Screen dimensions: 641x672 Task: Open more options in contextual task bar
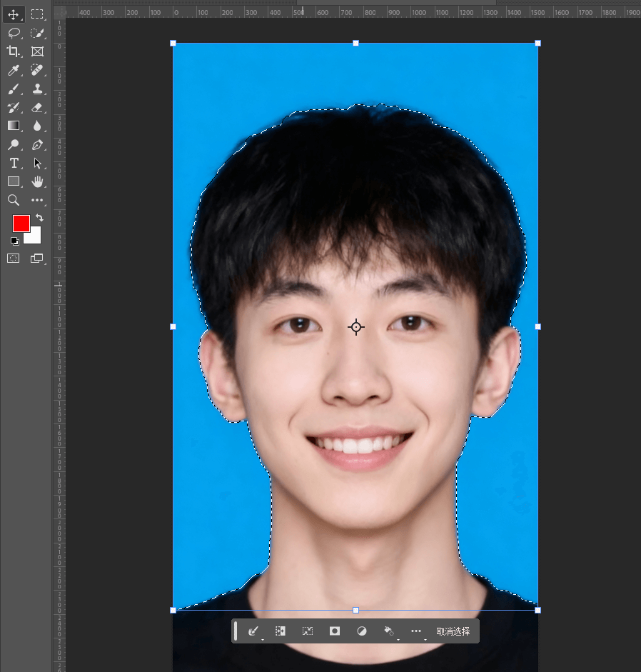click(x=416, y=631)
